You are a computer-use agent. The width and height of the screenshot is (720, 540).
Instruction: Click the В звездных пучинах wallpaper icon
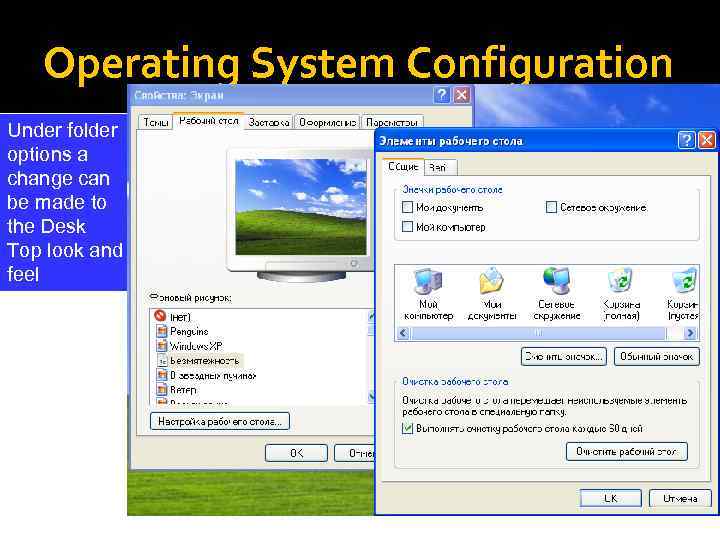click(x=161, y=375)
